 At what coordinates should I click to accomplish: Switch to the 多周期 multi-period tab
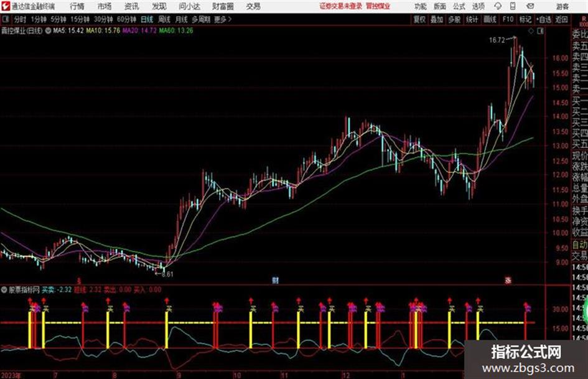201,19
